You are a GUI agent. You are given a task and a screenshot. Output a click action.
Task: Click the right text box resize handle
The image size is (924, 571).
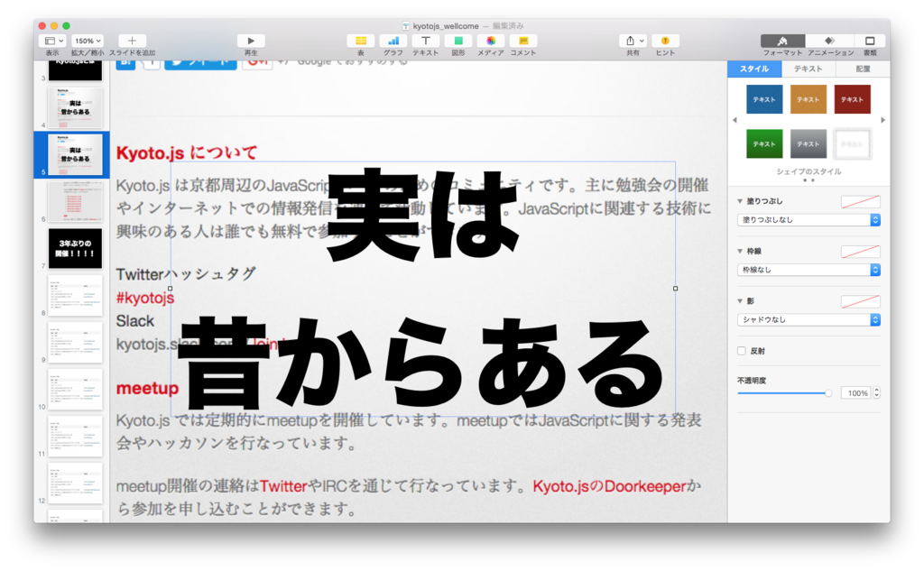point(675,289)
